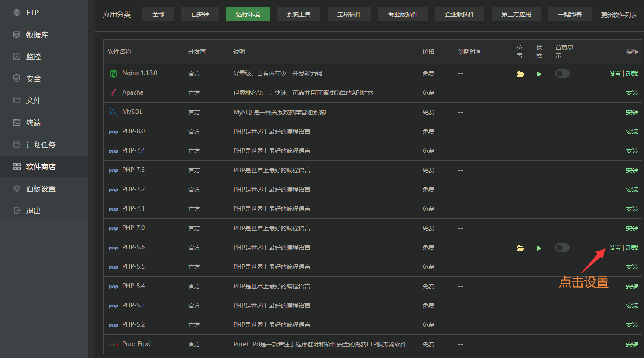Image resolution: width=644 pixels, height=358 pixels.
Task: Install PHP-5.2 via its 安装 link
Action: point(632,325)
